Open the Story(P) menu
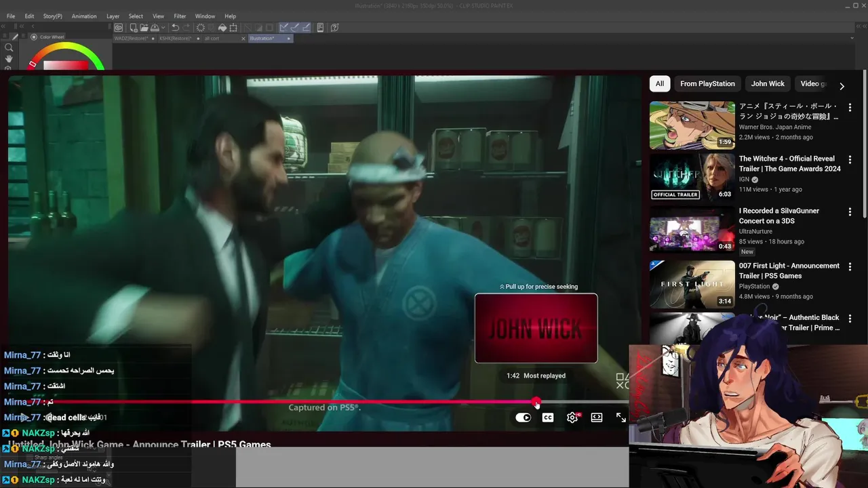The image size is (868, 488). coord(52,16)
